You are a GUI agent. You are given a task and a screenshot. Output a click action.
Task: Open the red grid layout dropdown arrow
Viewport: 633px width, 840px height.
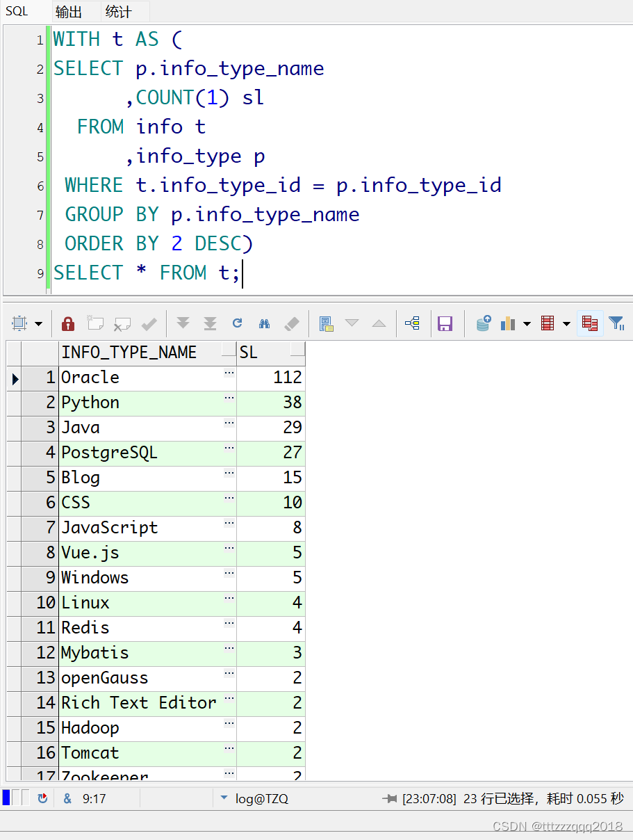click(566, 324)
